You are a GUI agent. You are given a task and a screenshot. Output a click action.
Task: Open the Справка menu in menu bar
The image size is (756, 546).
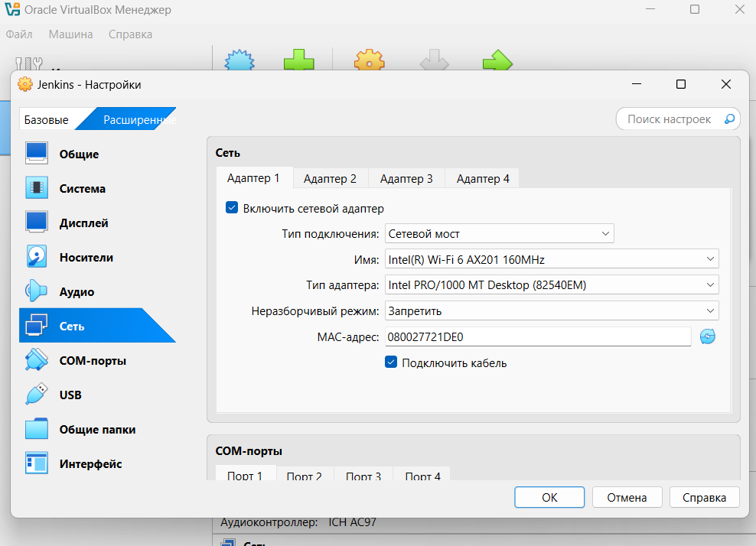[x=130, y=34]
